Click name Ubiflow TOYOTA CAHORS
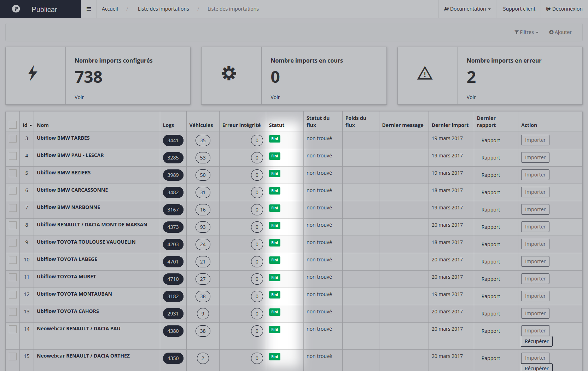 [x=68, y=311]
